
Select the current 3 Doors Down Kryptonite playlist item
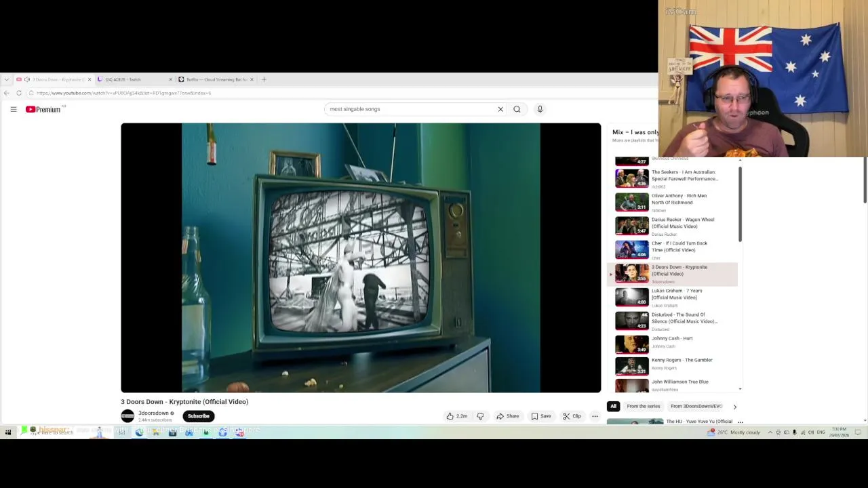point(673,273)
